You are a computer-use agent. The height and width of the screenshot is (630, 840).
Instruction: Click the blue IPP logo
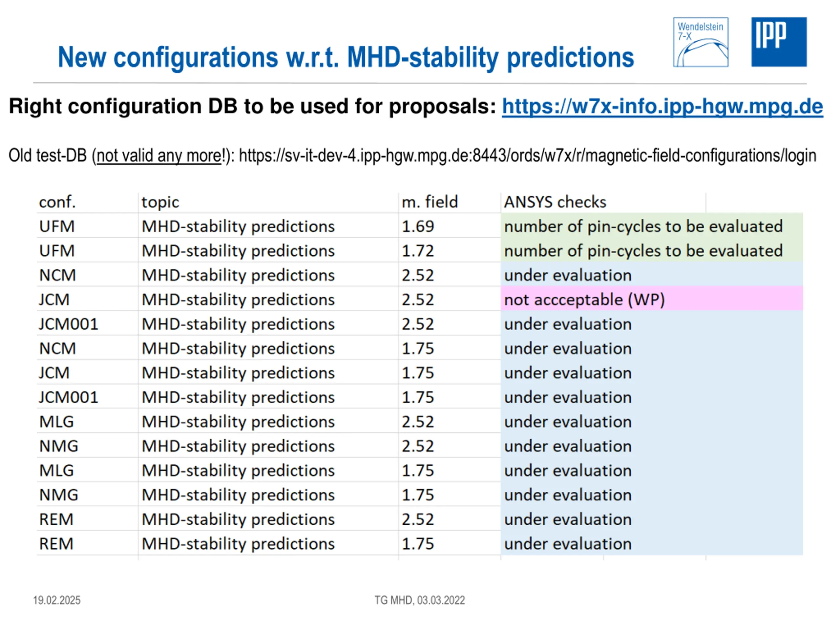pos(779,42)
